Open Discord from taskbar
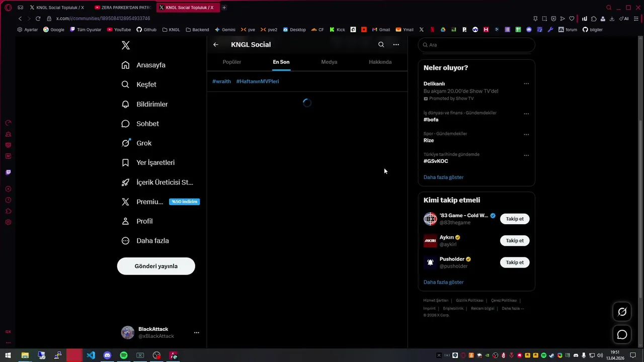 [107, 355]
